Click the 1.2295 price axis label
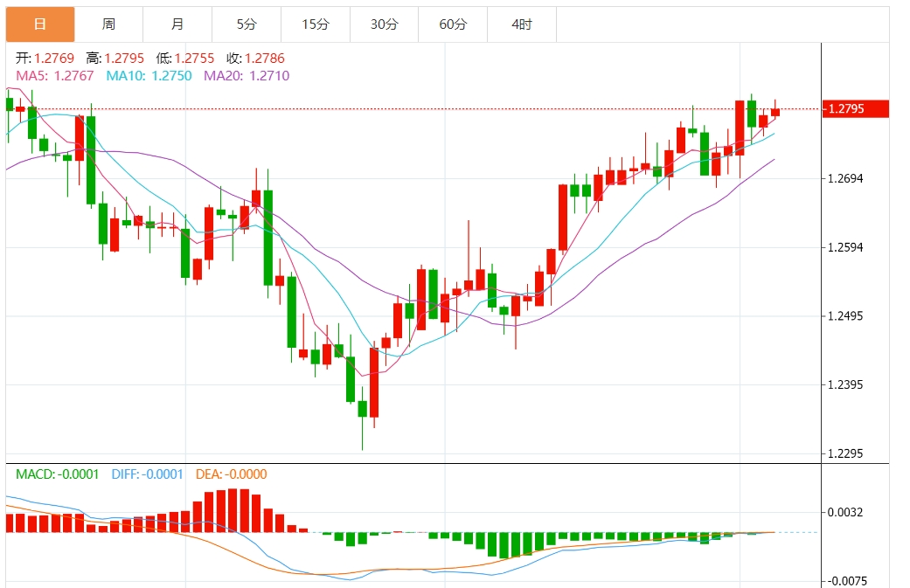 [x=845, y=453]
